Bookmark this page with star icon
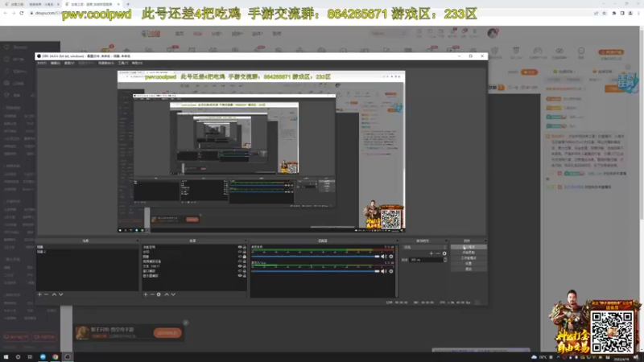This screenshot has height=362, width=644. click(x=605, y=13)
